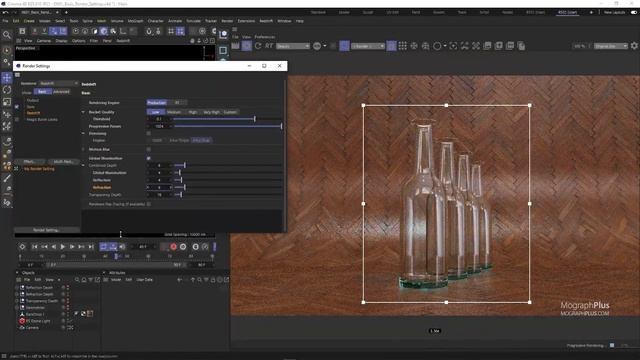Open the render camera dropdown in RenderView
The image size is (640, 360).
368,46
